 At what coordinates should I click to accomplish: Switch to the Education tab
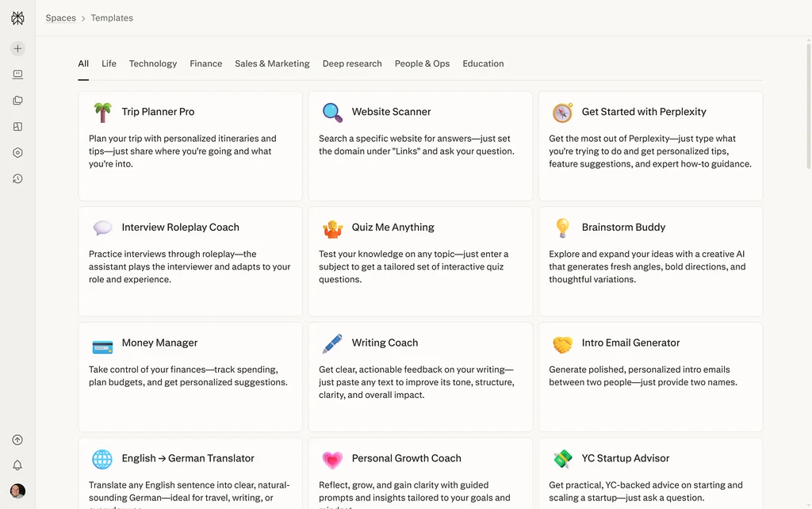tap(483, 63)
